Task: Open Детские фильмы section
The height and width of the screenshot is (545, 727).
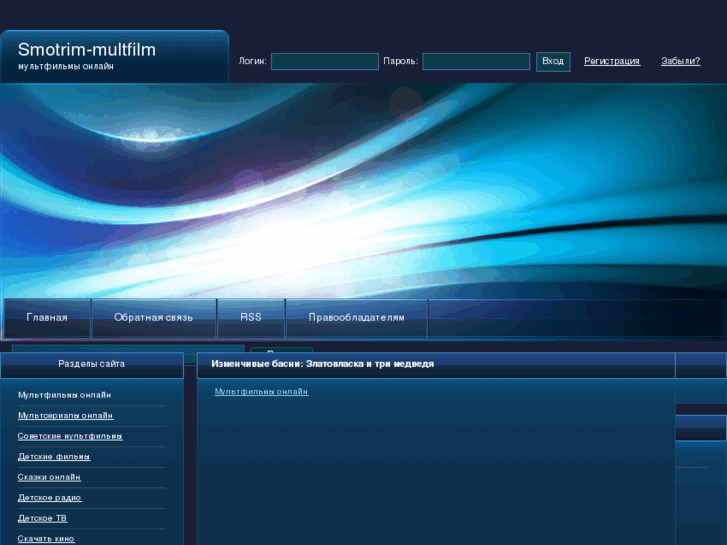Action: click(x=54, y=456)
